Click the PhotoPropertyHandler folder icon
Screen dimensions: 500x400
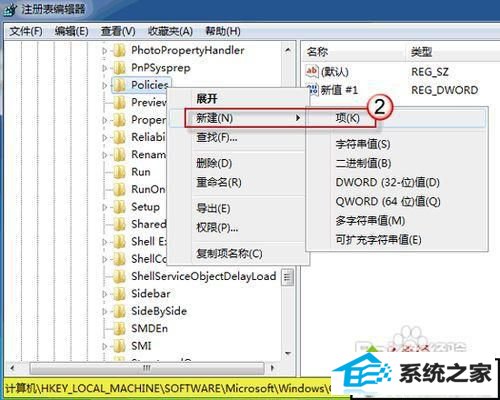(x=119, y=50)
